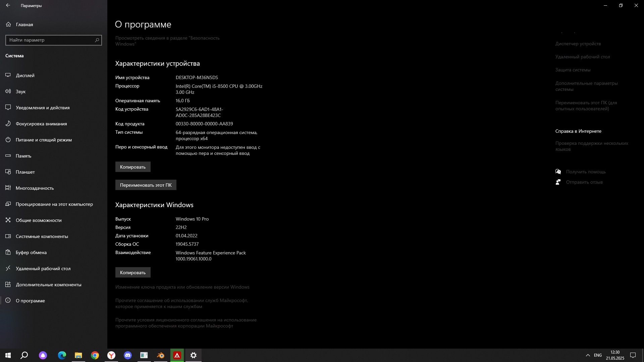The image size is (644, 362).
Task: Click the Settings gear in the taskbar
Action: [x=194, y=355]
